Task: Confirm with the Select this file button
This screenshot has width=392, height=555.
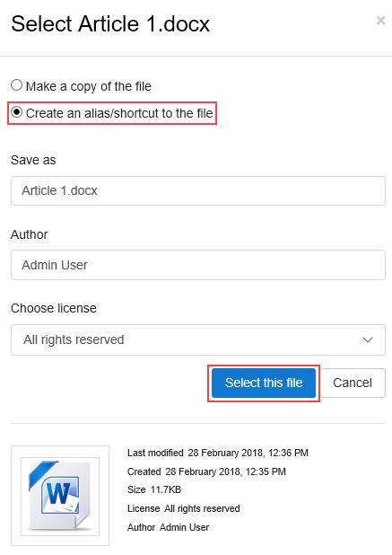Action: coord(264,383)
